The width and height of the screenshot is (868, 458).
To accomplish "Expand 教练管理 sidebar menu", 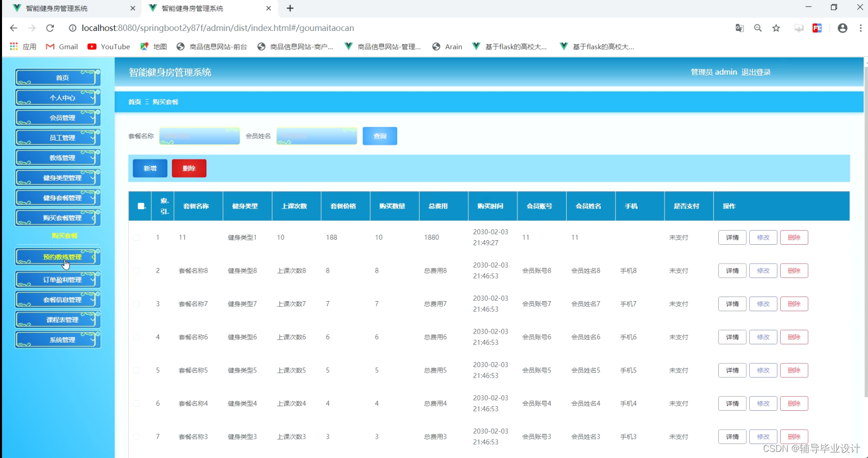I will pos(58,157).
